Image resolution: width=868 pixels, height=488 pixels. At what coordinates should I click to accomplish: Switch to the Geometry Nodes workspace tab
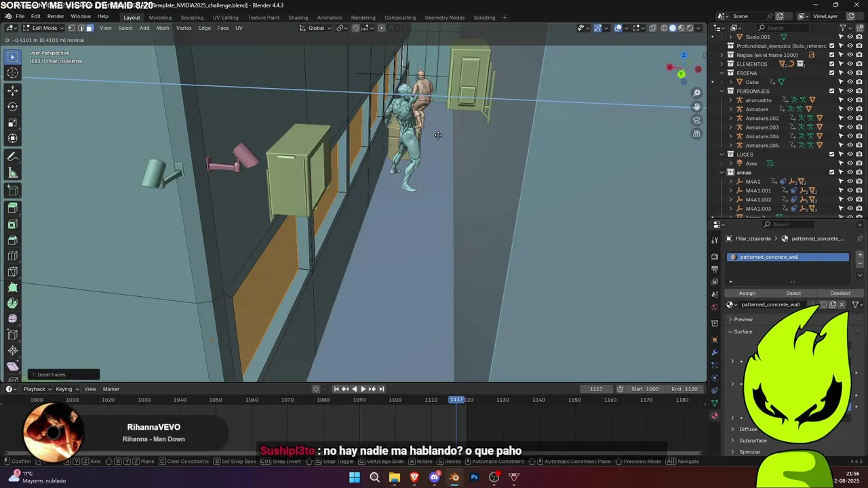click(x=444, y=17)
